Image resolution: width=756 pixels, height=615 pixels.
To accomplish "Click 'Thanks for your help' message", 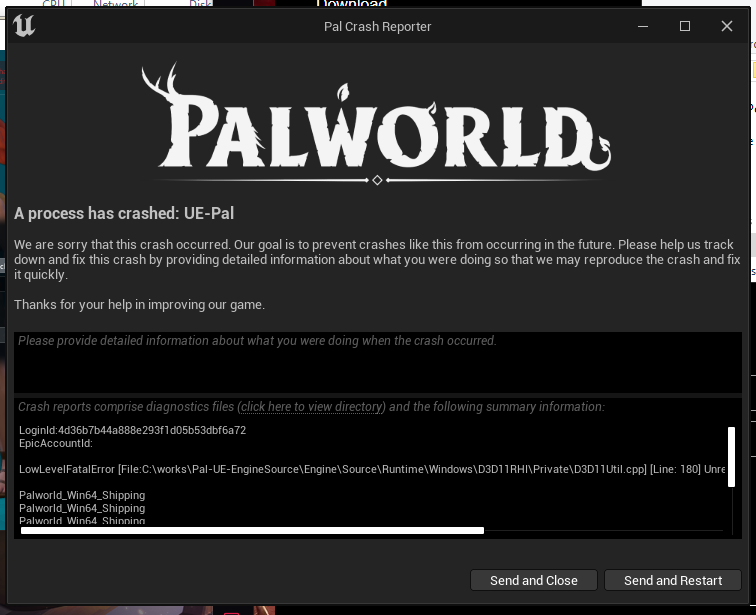I will coord(139,305).
